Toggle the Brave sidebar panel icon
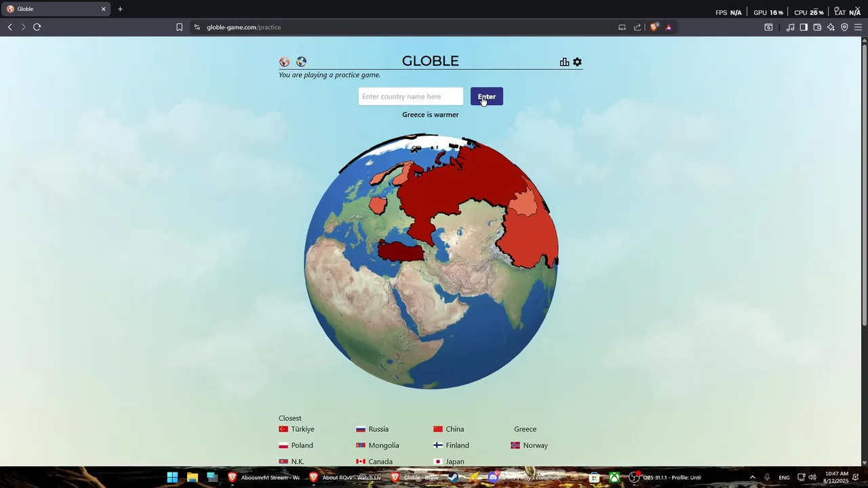868x488 pixels. click(x=804, y=27)
